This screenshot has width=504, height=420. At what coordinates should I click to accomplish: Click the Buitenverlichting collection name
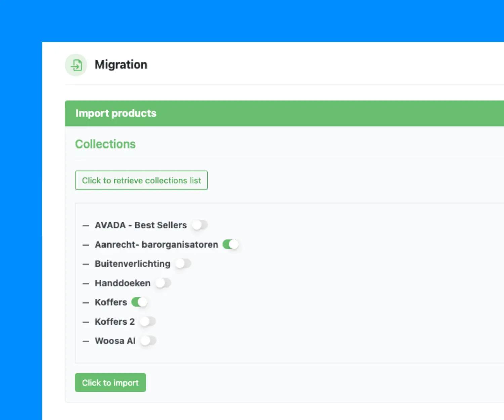pos(133,264)
